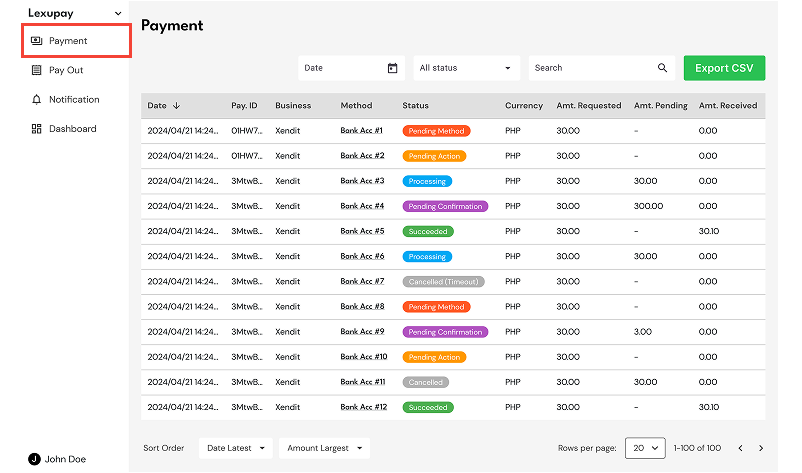
Task: Go to previous page using the left chevron
Action: (x=740, y=448)
